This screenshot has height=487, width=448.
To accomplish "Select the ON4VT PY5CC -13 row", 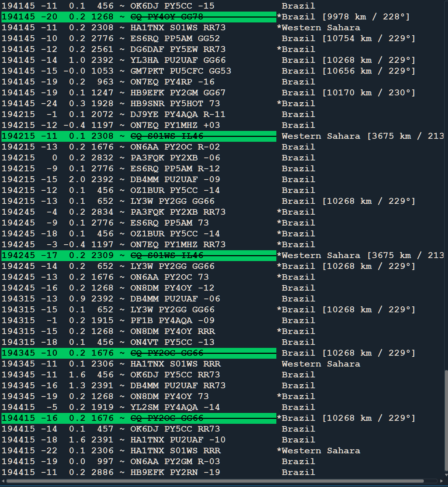I will 222,342.
